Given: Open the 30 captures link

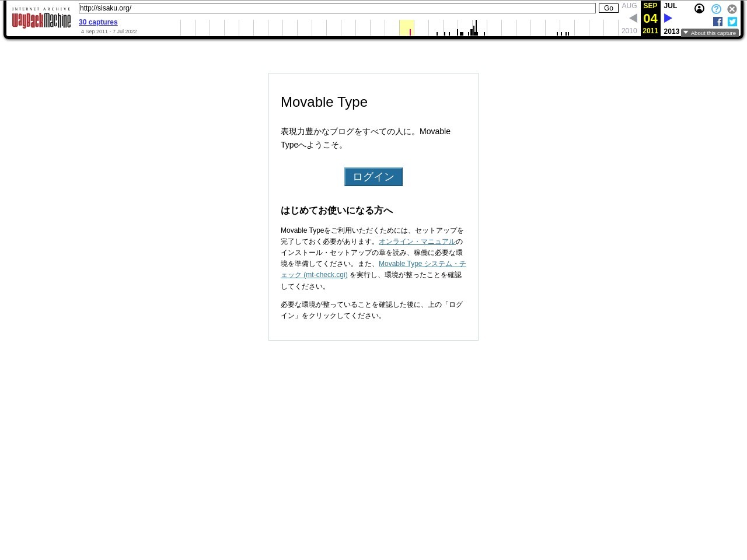Looking at the screenshot, I should (x=98, y=22).
